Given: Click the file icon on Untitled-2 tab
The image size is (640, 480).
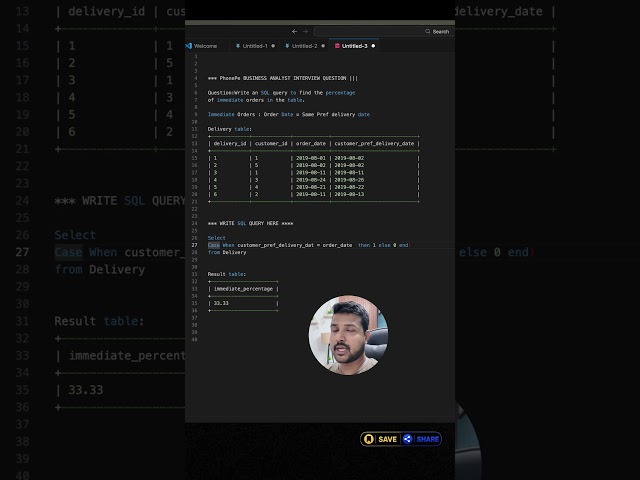Looking at the screenshot, I should [287, 46].
